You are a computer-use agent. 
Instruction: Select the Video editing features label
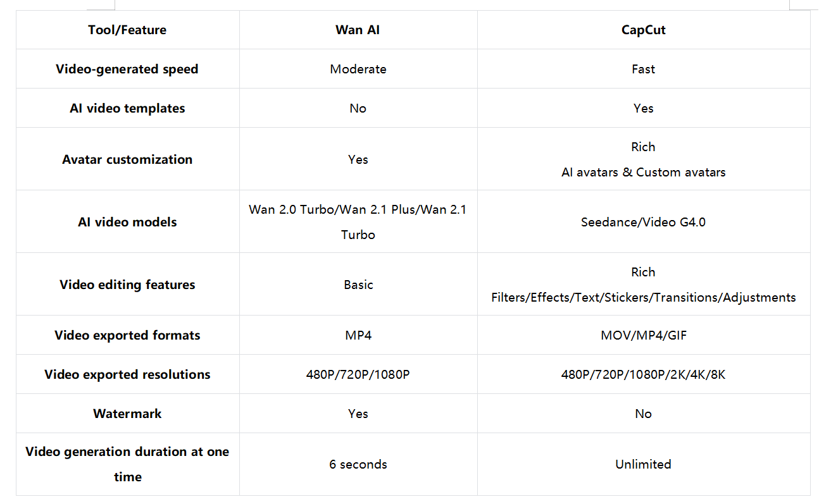click(127, 285)
